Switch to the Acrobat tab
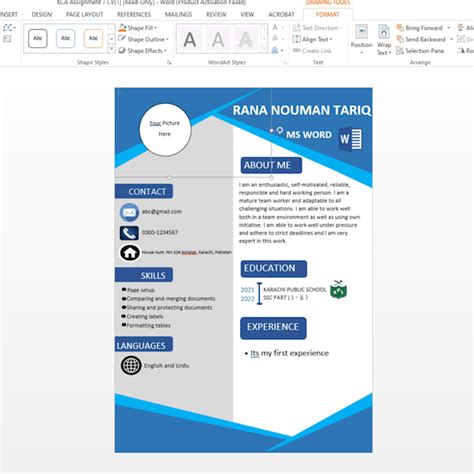The width and height of the screenshot is (474, 474). coord(281,15)
